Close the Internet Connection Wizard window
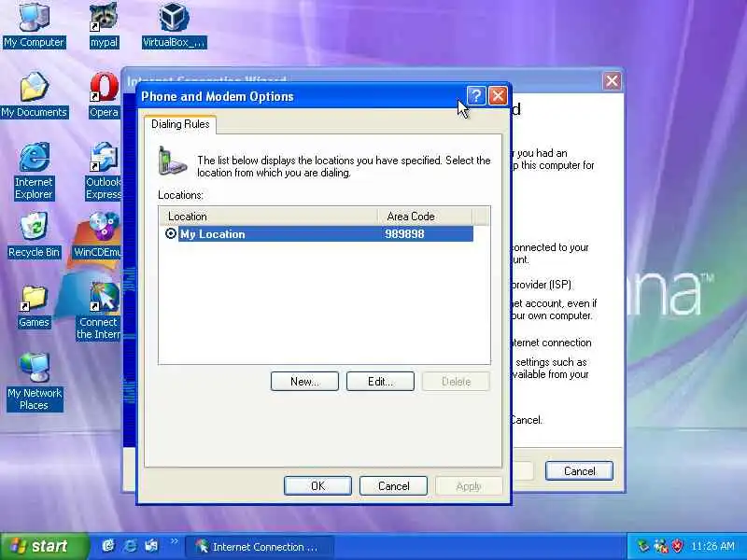The width and height of the screenshot is (747, 560). (x=612, y=81)
